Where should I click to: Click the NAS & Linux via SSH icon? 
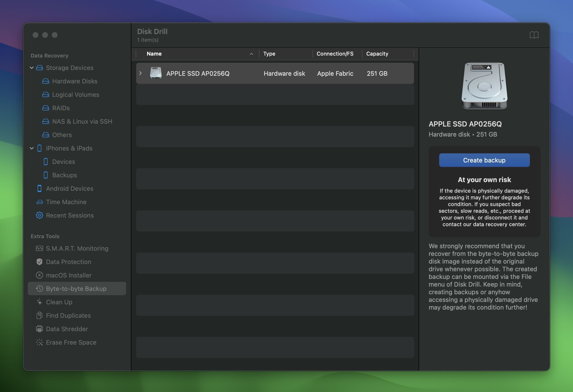pos(46,121)
